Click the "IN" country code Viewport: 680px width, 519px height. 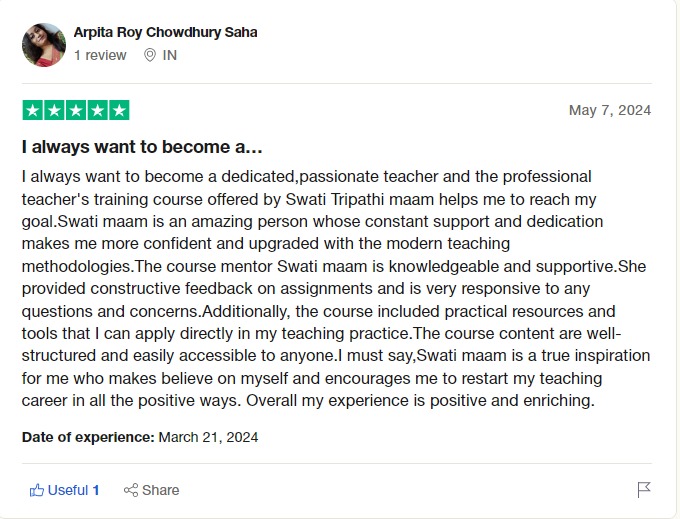coord(169,56)
